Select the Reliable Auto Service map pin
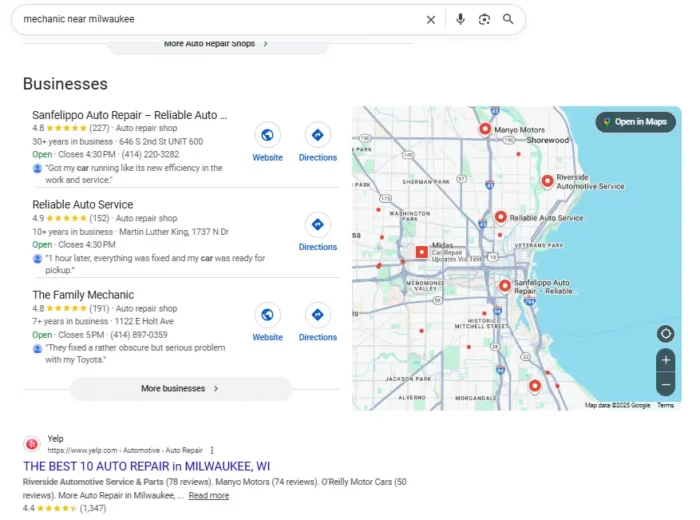The image size is (700, 520). click(x=501, y=217)
